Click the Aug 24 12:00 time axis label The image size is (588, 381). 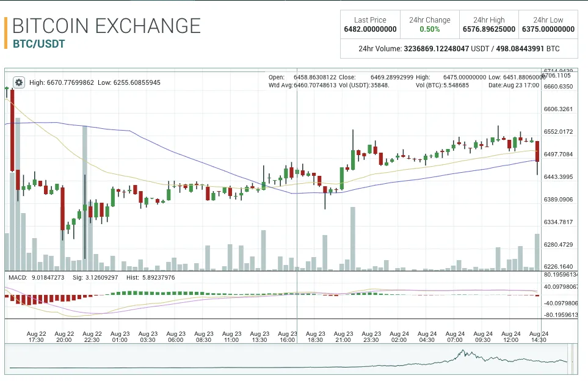pyautogui.click(x=510, y=337)
